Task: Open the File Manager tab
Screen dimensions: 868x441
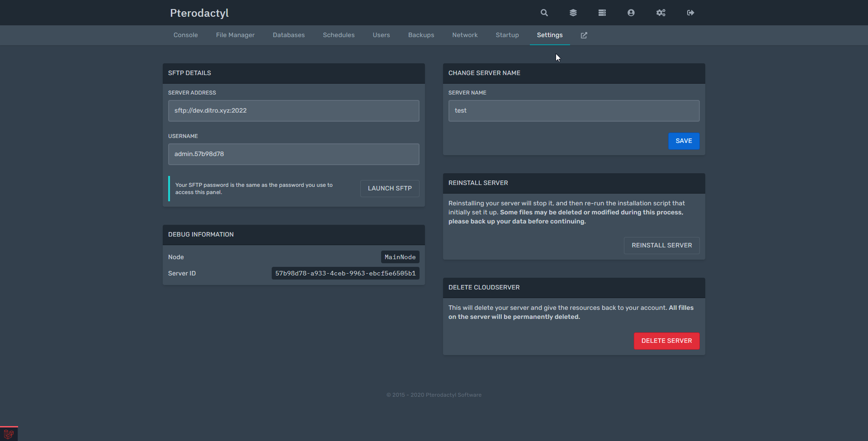Action: [235, 35]
